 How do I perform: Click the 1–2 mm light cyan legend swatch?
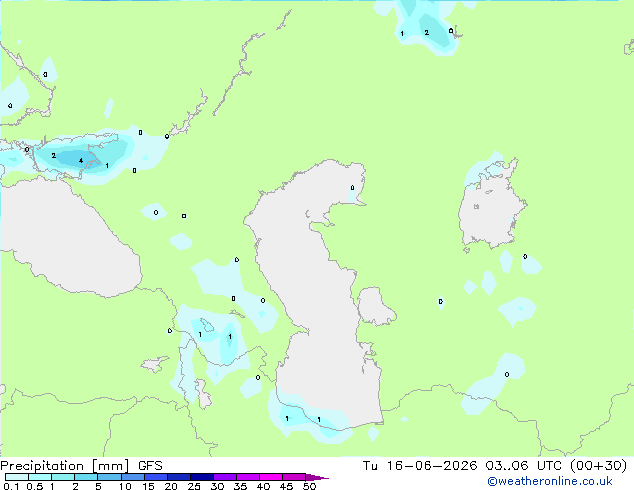pyautogui.click(x=63, y=477)
